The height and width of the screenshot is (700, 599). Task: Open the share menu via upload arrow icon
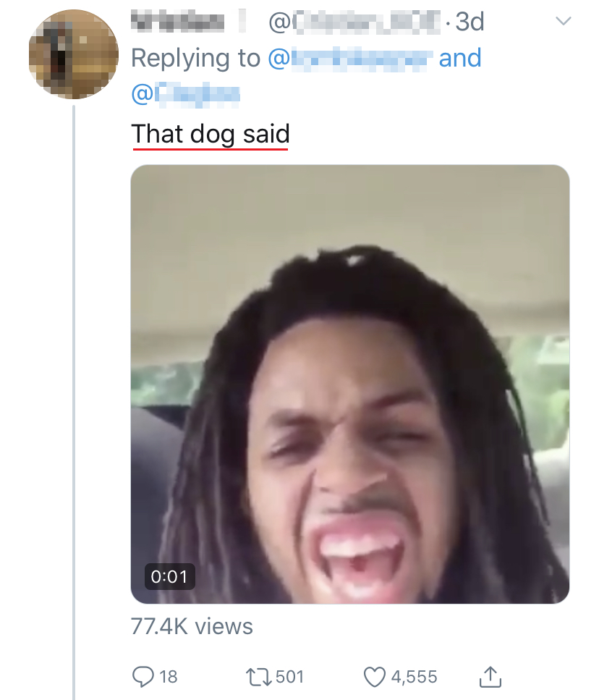click(490, 677)
